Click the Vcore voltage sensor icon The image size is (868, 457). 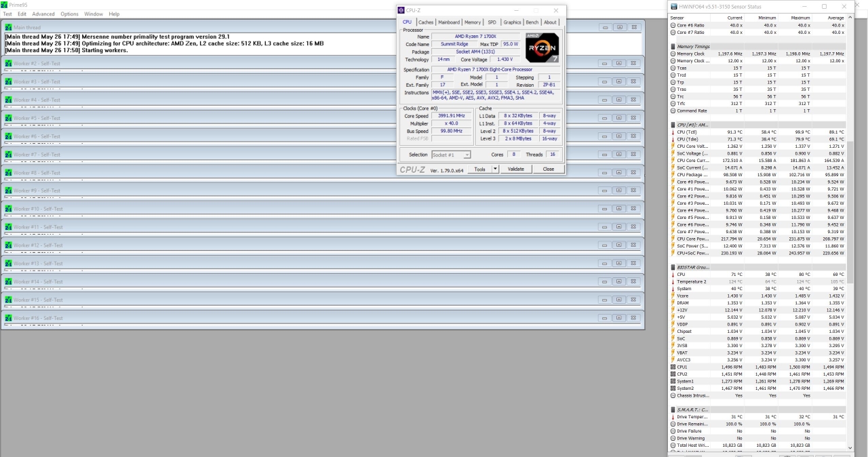point(673,296)
